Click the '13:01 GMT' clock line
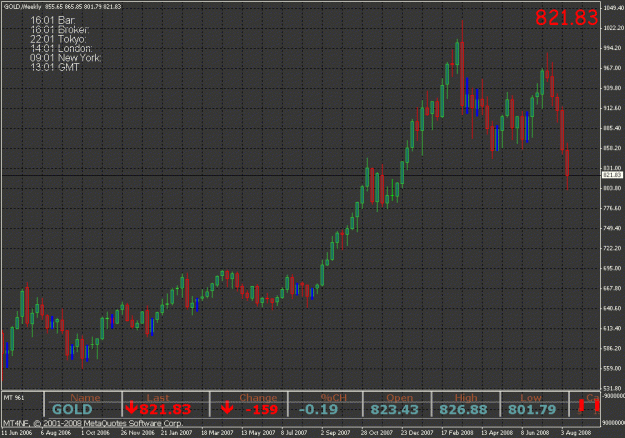This screenshot has width=625, height=438. 55,67
